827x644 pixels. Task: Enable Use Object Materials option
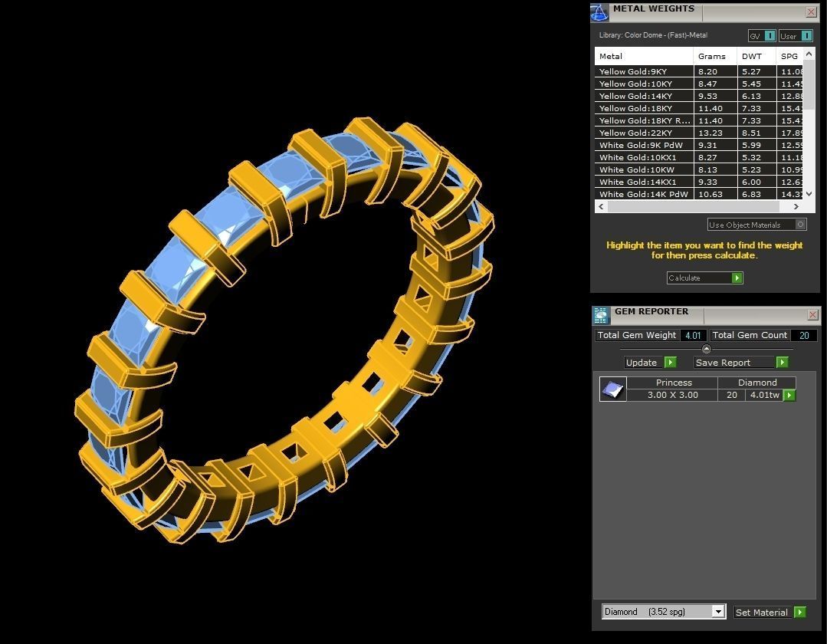[x=756, y=225]
